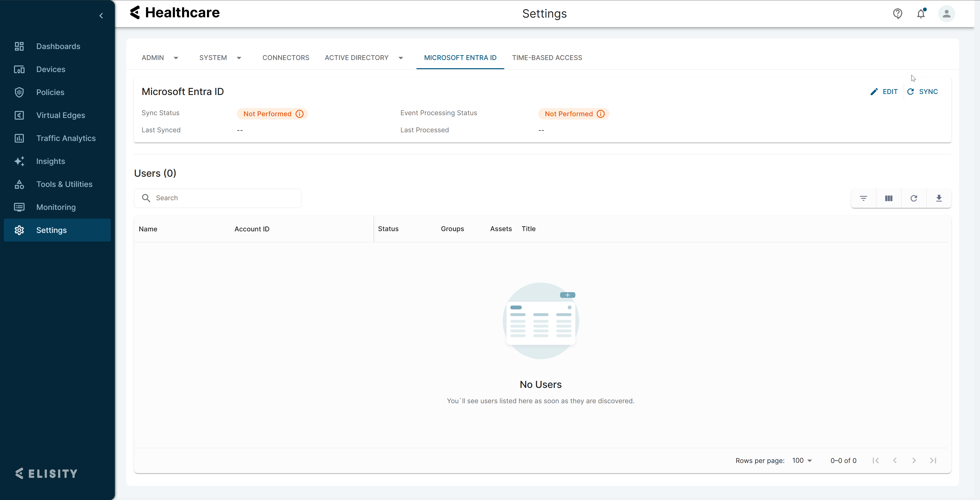Click the SYNC button
The height and width of the screenshot is (500, 980).
(923, 92)
